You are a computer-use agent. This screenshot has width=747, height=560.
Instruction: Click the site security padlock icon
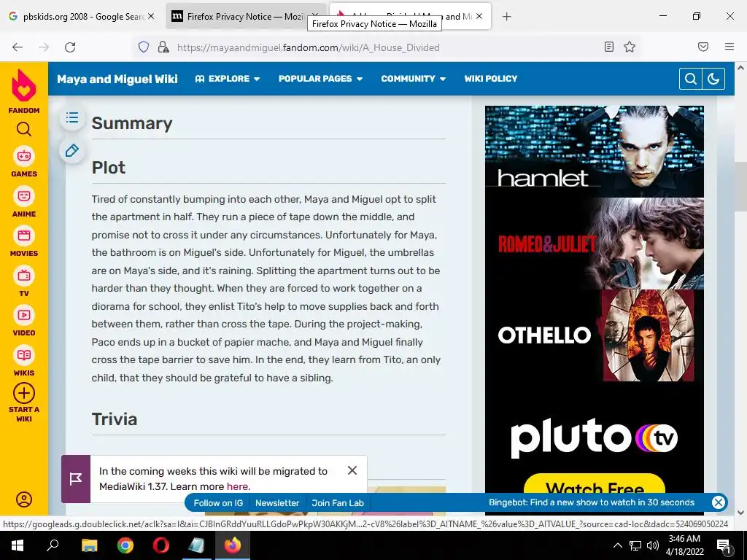[163, 47]
